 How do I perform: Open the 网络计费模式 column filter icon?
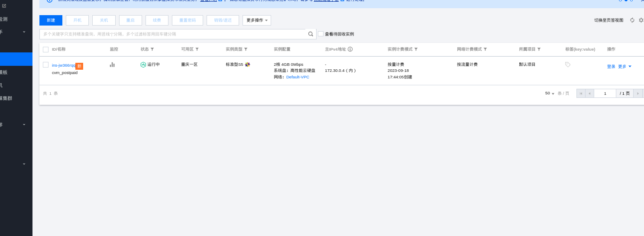485,49
